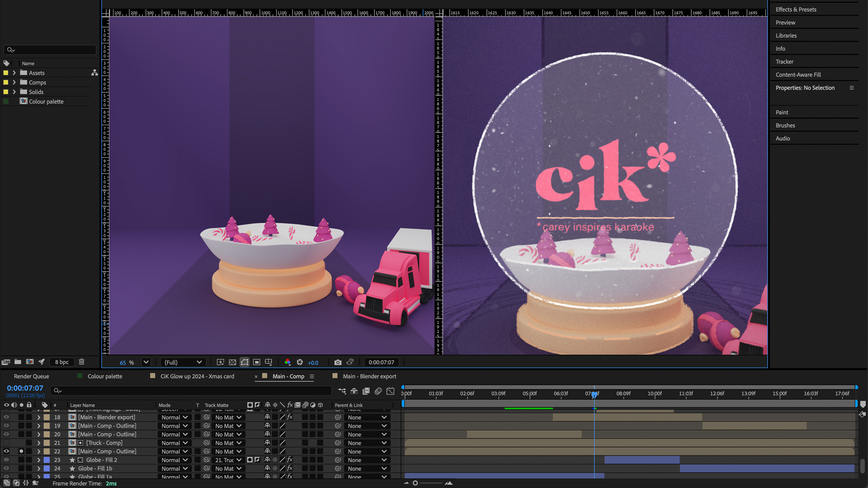The width and height of the screenshot is (868, 488).
Task: Delete selected project item with the trash icon
Action: coord(82,362)
